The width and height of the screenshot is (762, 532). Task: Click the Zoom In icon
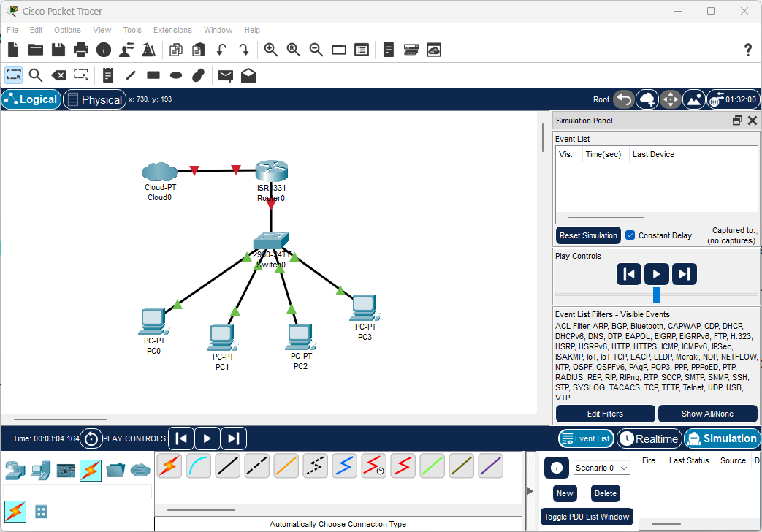(270, 50)
